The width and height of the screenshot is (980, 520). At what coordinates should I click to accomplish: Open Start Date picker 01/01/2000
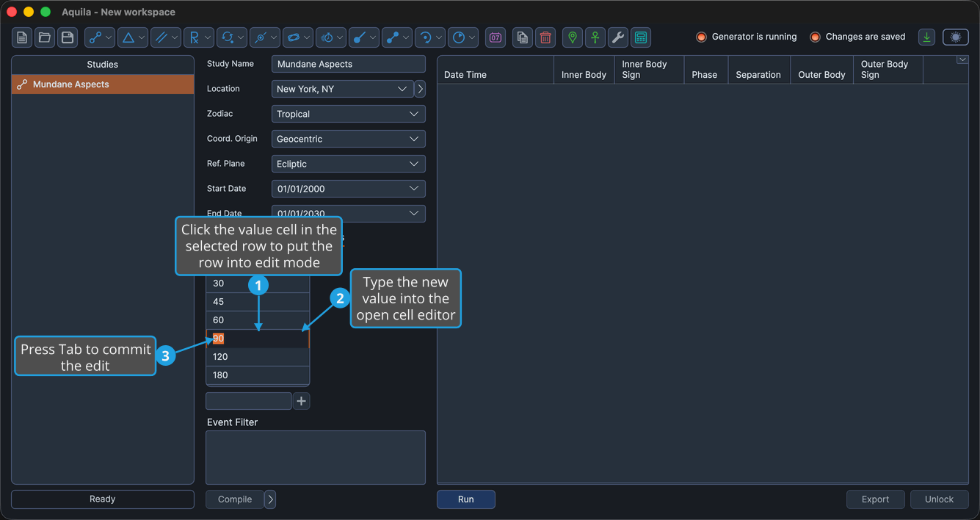point(349,189)
